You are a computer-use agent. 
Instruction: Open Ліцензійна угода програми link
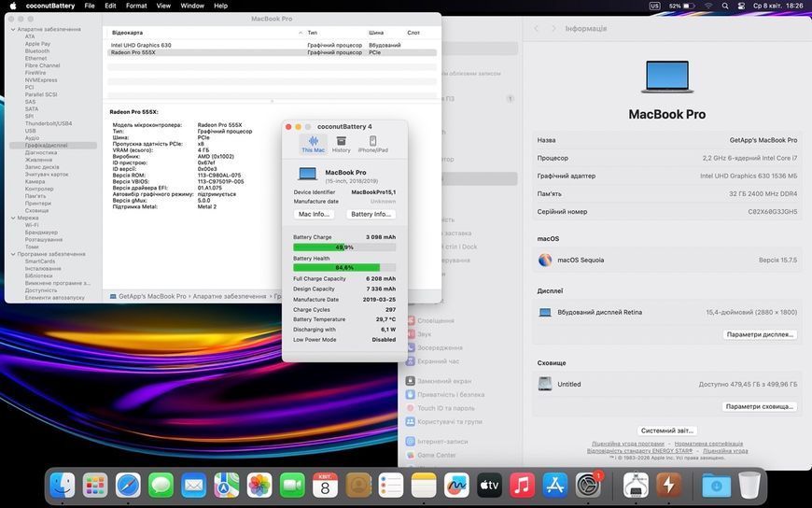click(627, 444)
